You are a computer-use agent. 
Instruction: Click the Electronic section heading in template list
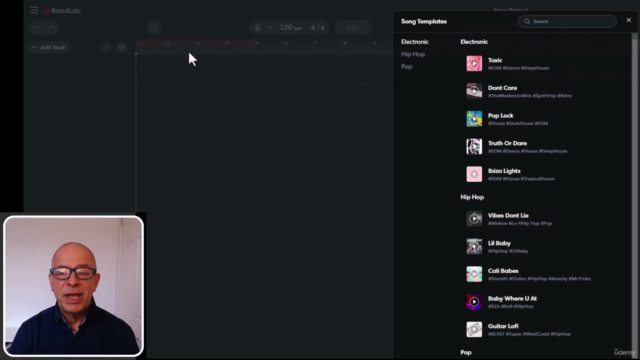[x=474, y=42]
